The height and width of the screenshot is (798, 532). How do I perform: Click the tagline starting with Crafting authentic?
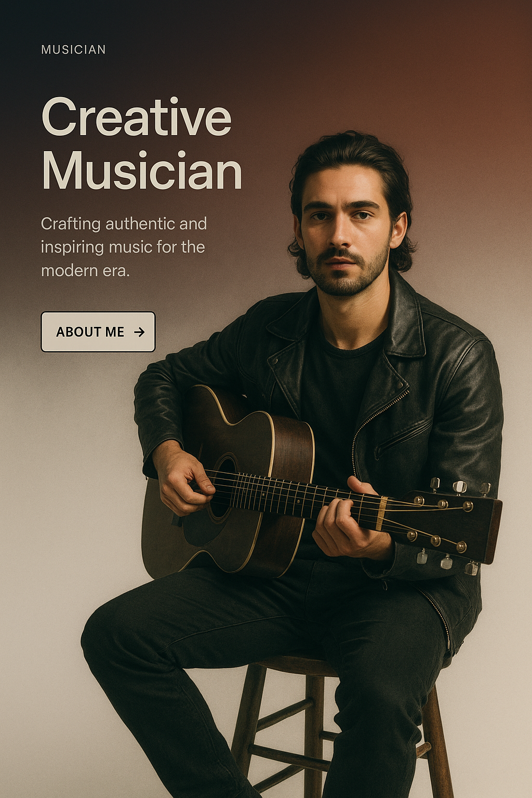pyautogui.click(x=124, y=247)
